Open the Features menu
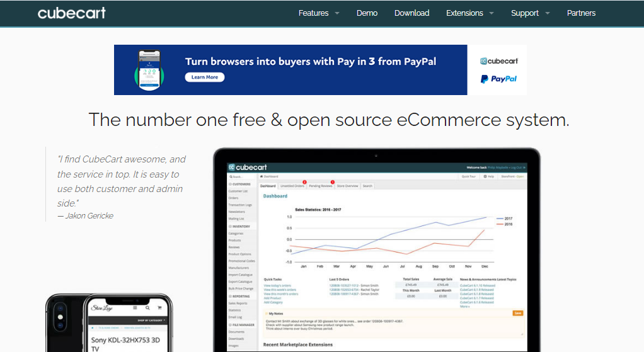Image resolution: width=644 pixels, height=352 pixels. point(313,13)
